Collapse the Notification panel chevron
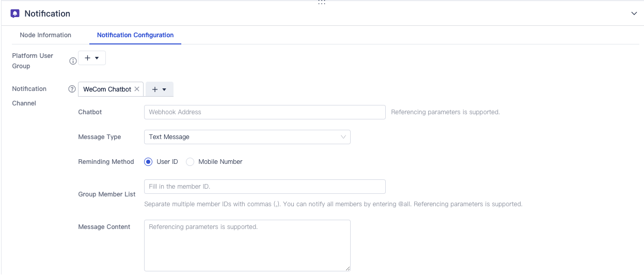Viewport: 644px width, 275px height. tap(634, 13)
